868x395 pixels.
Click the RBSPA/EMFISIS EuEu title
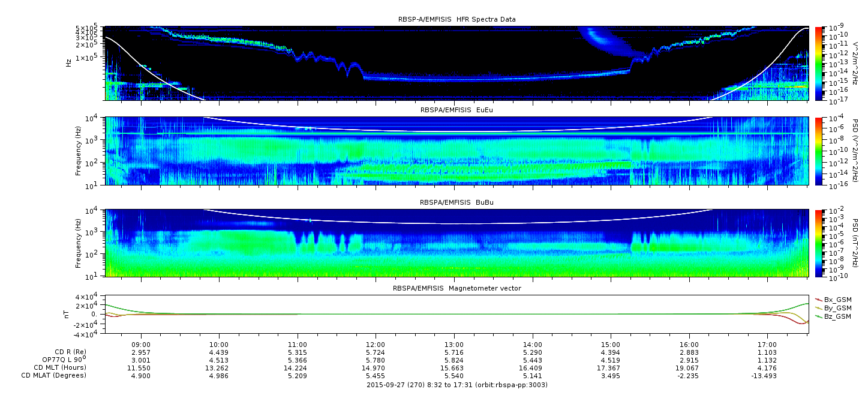456,110
